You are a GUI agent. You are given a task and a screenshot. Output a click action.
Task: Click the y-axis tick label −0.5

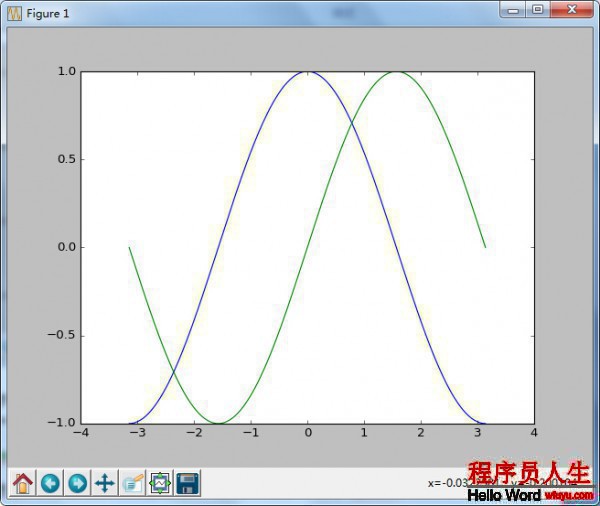click(62, 335)
